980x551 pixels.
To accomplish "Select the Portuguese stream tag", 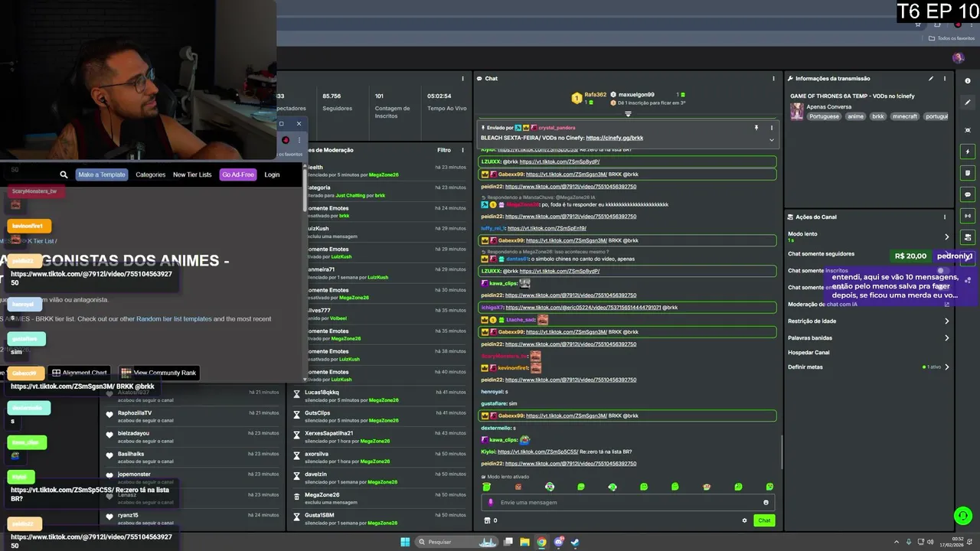I will pyautogui.click(x=824, y=116).
